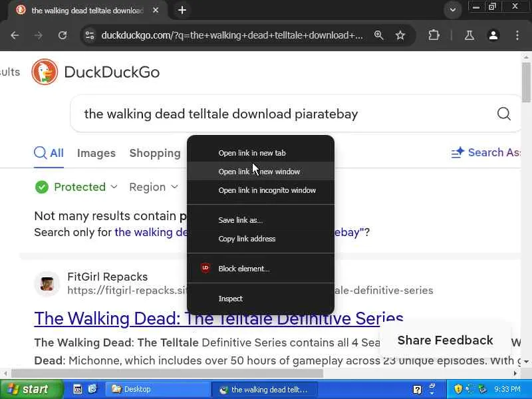
Task: Click the Search Assist link
Action: point(486,153)
